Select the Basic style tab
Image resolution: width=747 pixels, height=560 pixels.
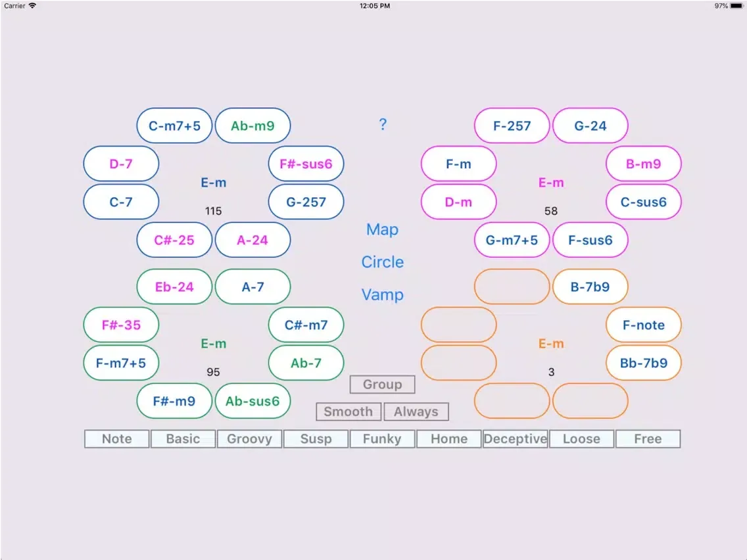click(183, 438)
